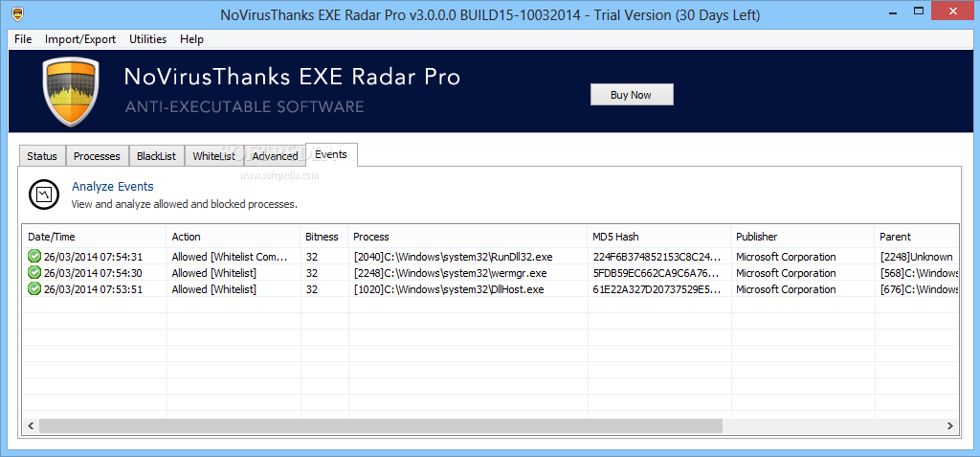Click the horizontal scrollbar right arrow
This screenshot has height=457, width=980.
point(950,425)
